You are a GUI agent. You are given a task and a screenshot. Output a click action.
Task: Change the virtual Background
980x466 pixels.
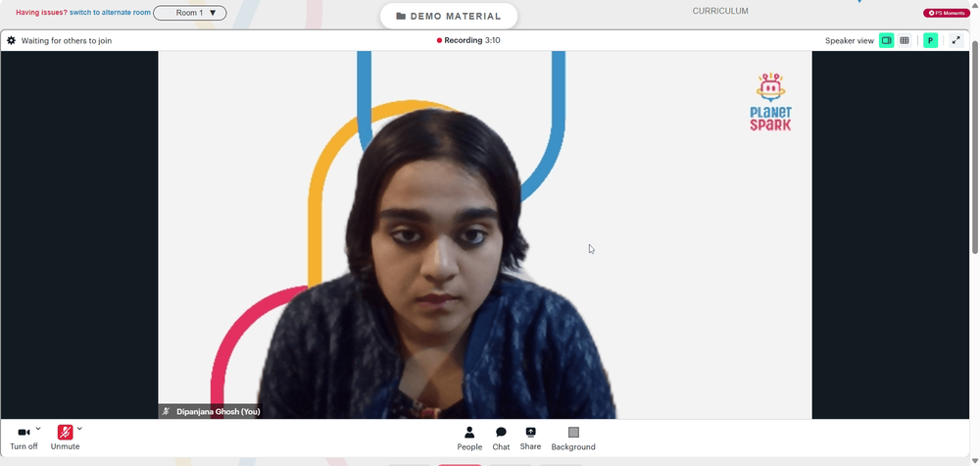[x=573, y=439]
